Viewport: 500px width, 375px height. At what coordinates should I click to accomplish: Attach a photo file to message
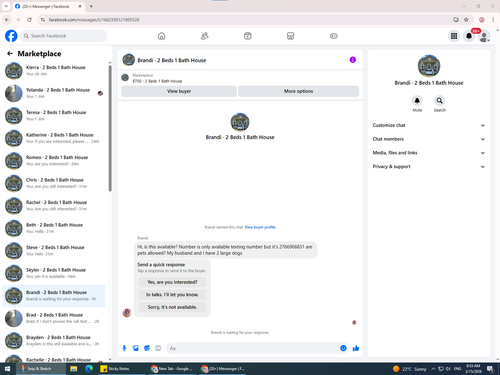[136, 348]
